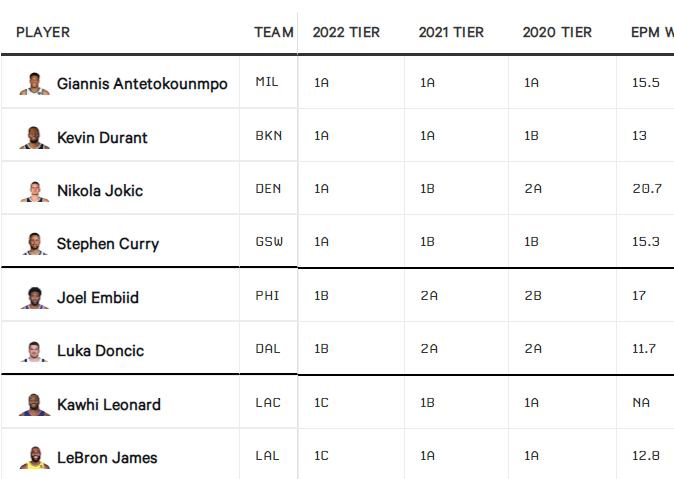Click the 2021 TIER column header
Image resolution: width=674 pixels, height=479 pixels.
click(451, 32)
